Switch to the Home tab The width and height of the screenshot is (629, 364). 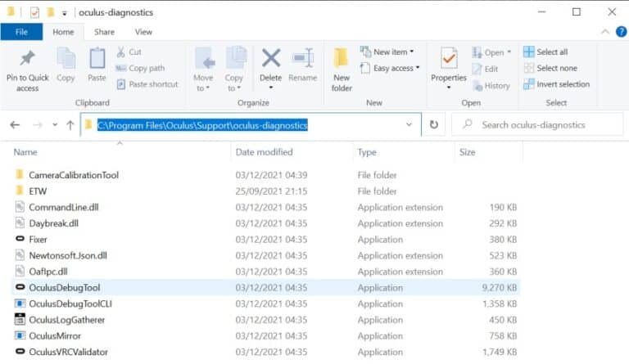[63, 32]
